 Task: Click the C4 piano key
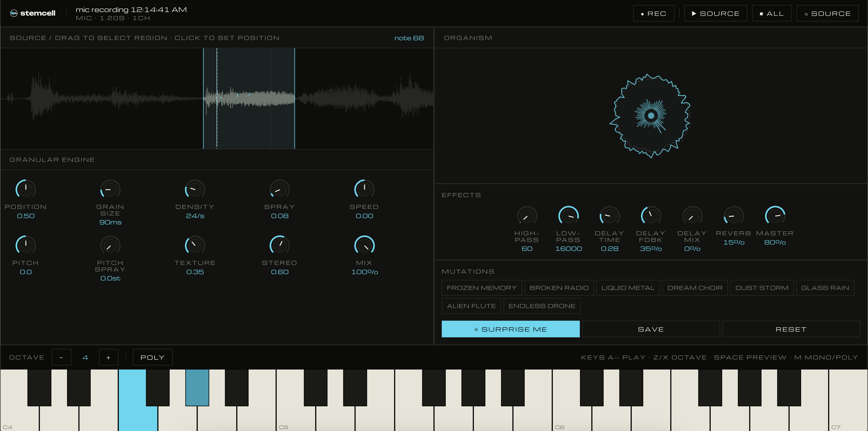point(20,418)
